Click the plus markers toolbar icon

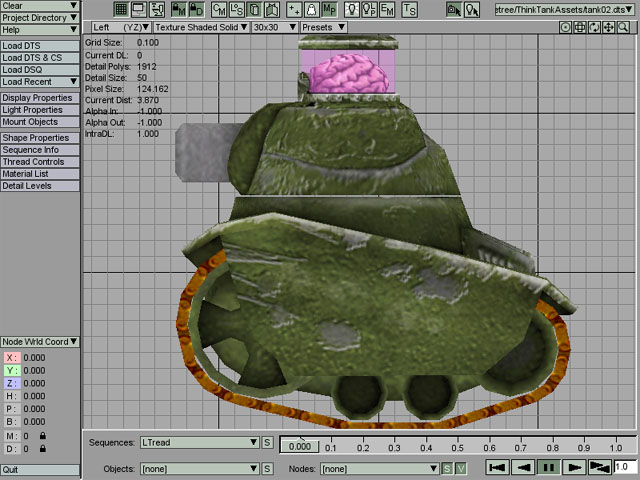pyautogui.click(x=294, y=9)
